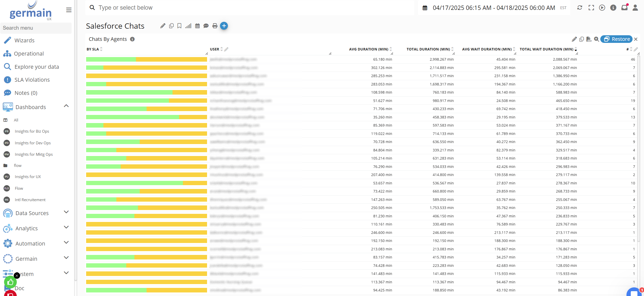Open the notifications bell
Viewport: 644px width, 296px height.
click(x=625, y=8)
